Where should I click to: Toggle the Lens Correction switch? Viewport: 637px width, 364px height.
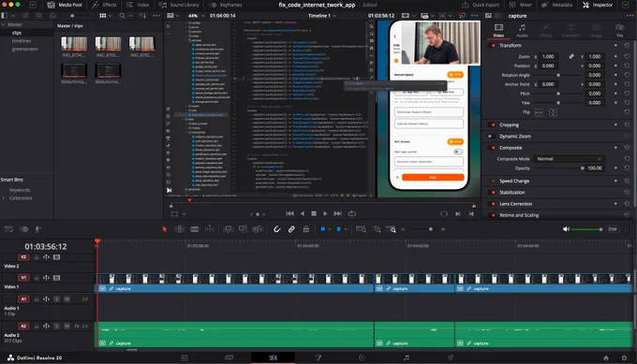[x=493, y=204]
